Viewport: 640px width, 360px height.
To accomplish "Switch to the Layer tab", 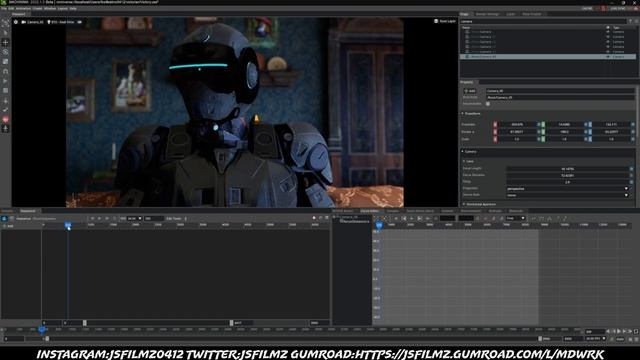I will pos(510,14).
